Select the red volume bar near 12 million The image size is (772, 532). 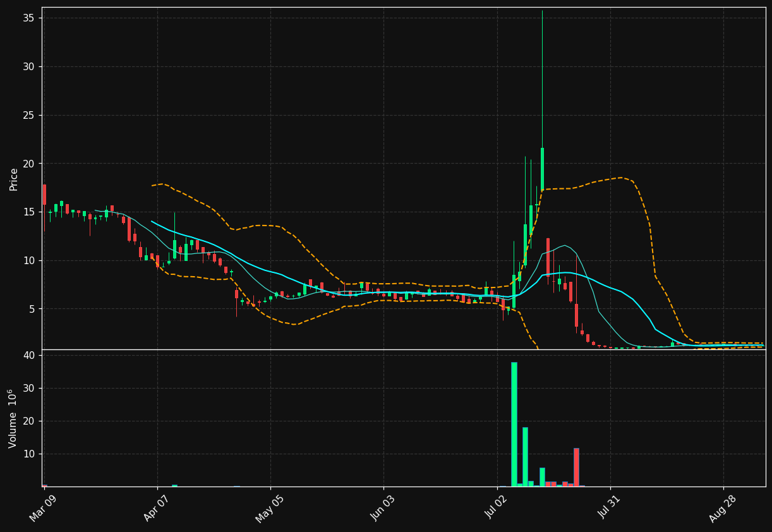point(576,468)
